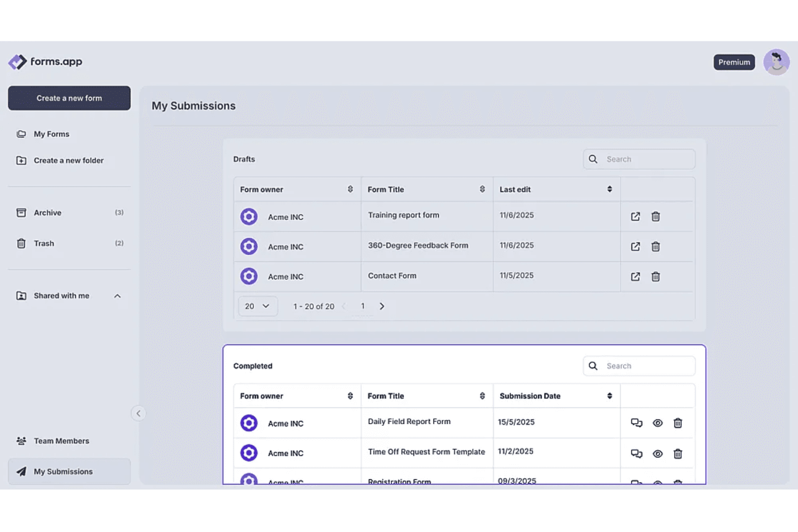Viewport: 798px width, 532px height.
Task: View Time Off Request Form submission
Action: click(x=658, y=454)
